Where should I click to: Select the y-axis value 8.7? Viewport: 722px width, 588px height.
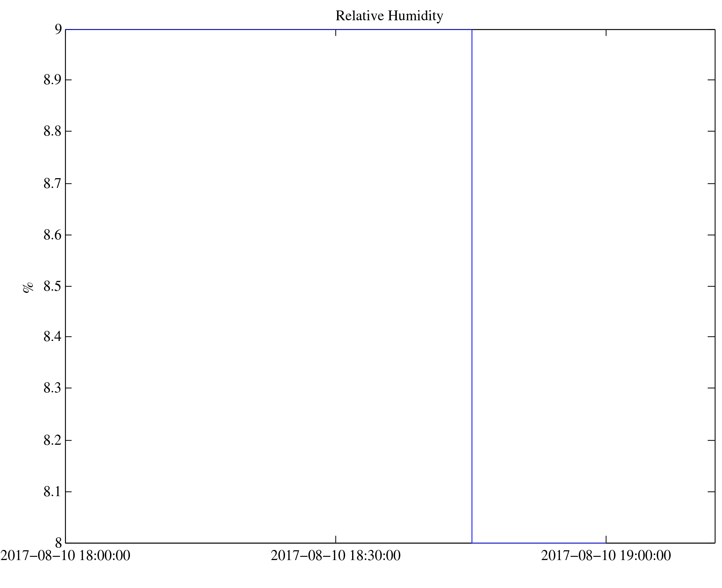(x=53, y=183)
